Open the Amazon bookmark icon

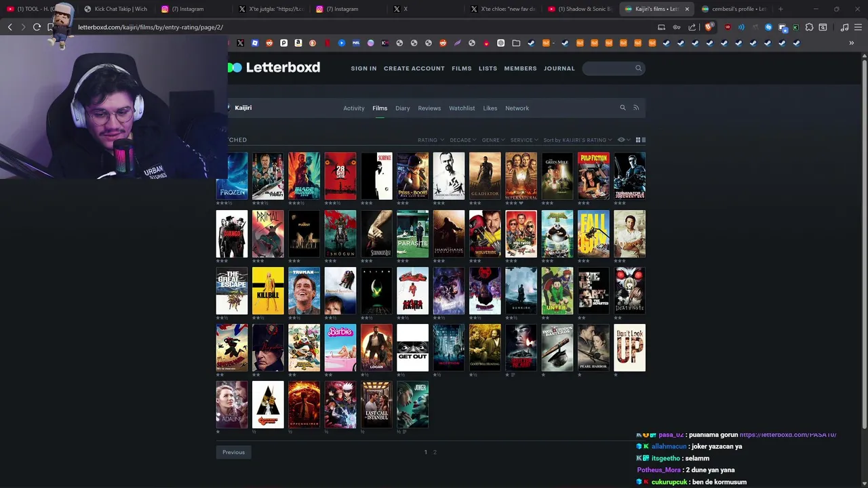pos(298,43)
